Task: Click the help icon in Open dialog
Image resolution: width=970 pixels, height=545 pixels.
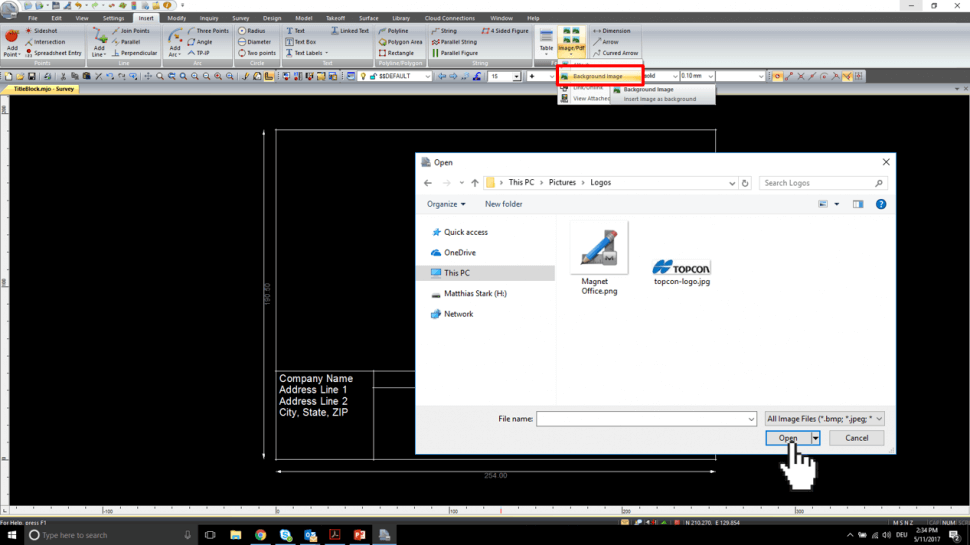Action: [881, 204]
